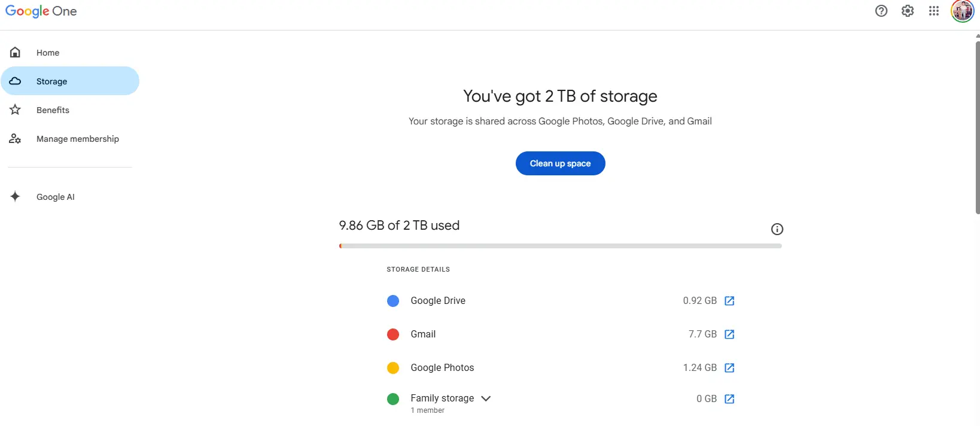Click the yellow Google Photos color dot

click(393, 368)
